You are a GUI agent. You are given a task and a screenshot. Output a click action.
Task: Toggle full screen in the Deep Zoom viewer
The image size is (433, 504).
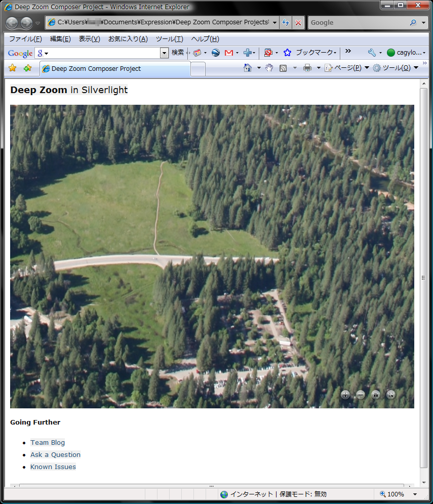[391, 395]
